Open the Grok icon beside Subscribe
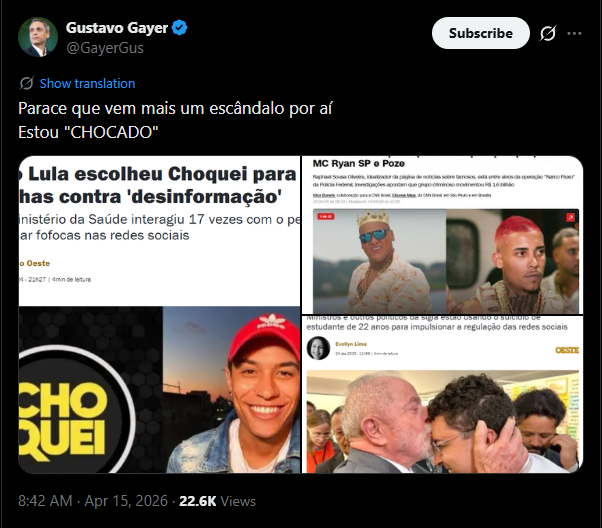 (x=547, y=33)
